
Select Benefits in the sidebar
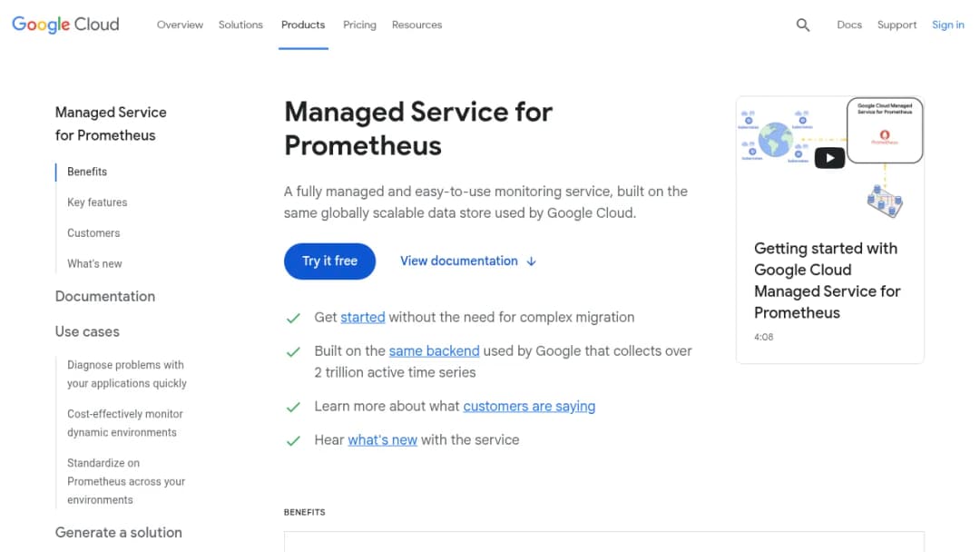tap(87, 172)
